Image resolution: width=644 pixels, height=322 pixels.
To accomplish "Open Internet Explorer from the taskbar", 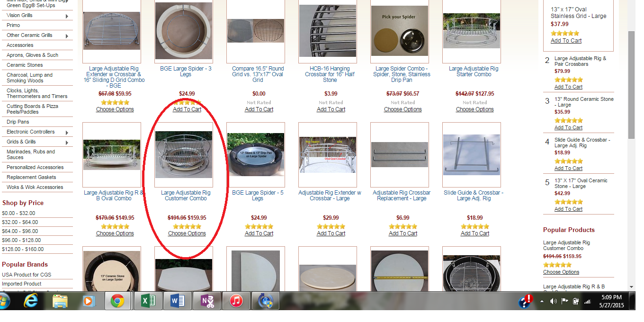I will click(31, 301).
